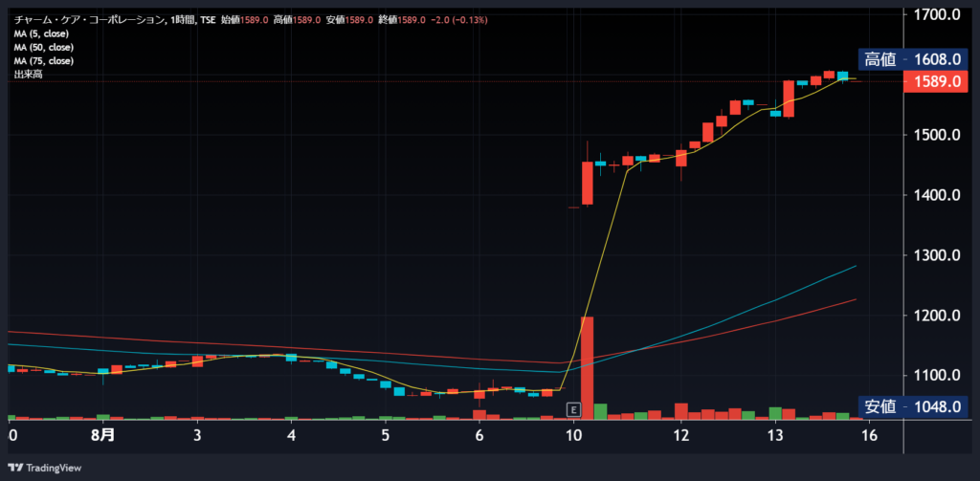Click the 高値 1608.0 high price label
The width and height of the screenshot is (980, 481).
(912, 59)
